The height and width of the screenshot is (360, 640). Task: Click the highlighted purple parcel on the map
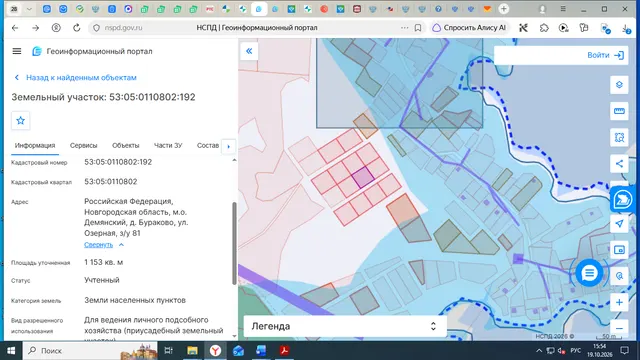tap(362, 178)
